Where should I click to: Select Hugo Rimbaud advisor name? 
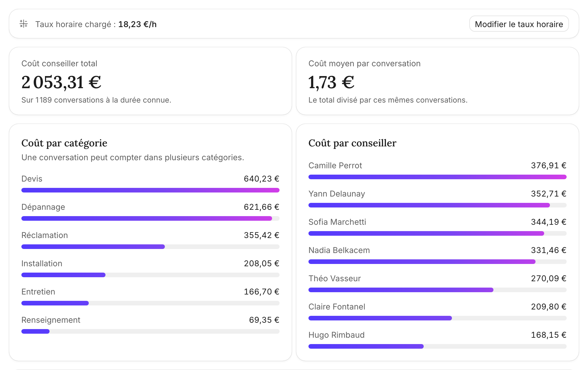point(337,335)
